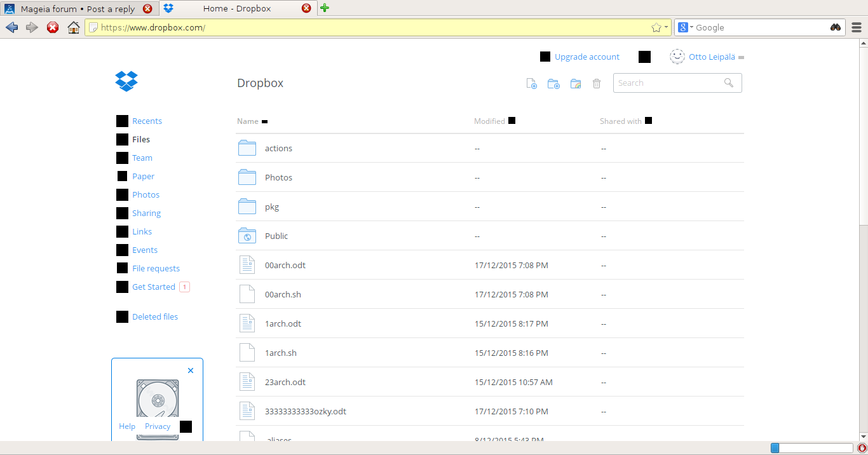This screenshot has width=868, height=455.
Task: Click the new folder icon
Action: point(553,83)
